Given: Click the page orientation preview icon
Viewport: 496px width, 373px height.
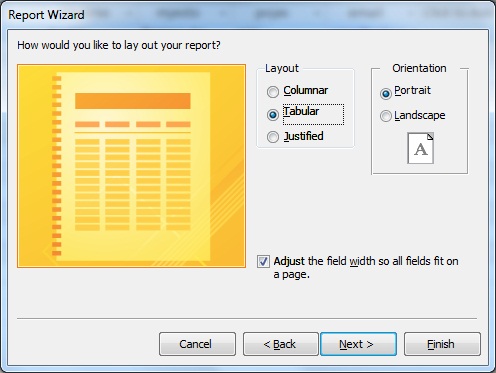Looking at the screenshot, I should click(421, 148).
